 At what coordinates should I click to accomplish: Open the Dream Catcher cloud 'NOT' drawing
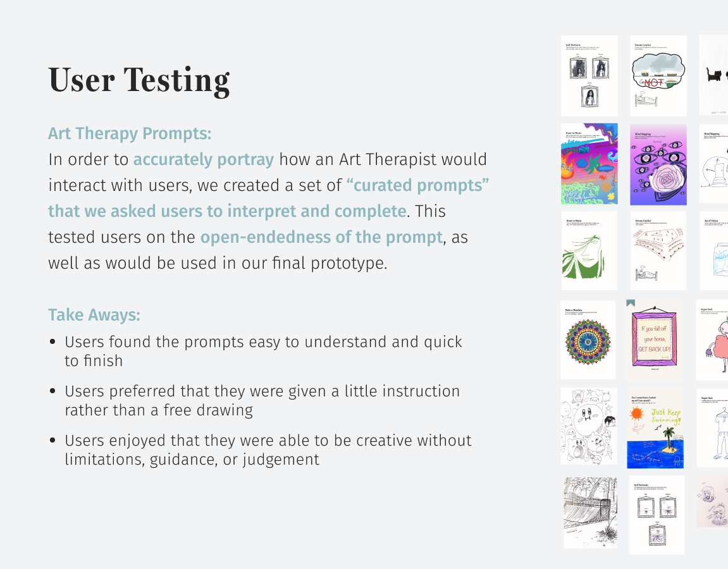coord(658,76)
